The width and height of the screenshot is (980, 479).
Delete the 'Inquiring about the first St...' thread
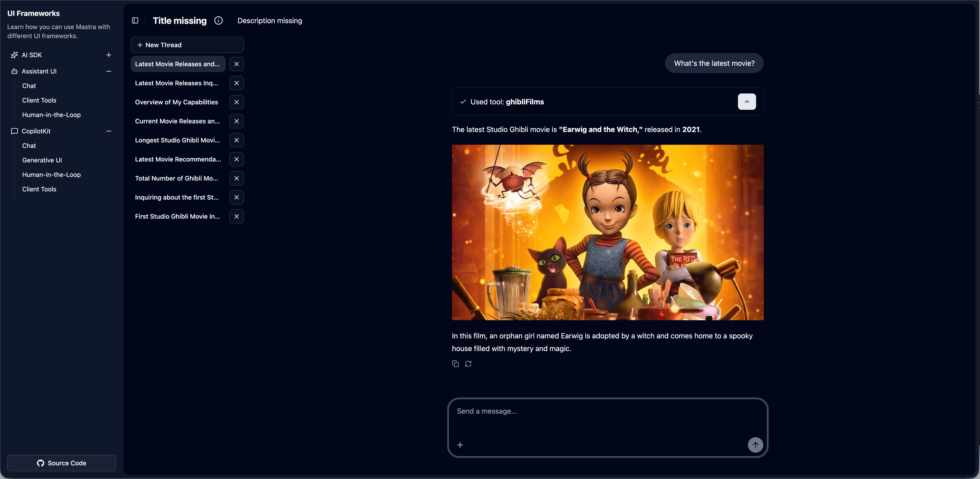(237, 197)
